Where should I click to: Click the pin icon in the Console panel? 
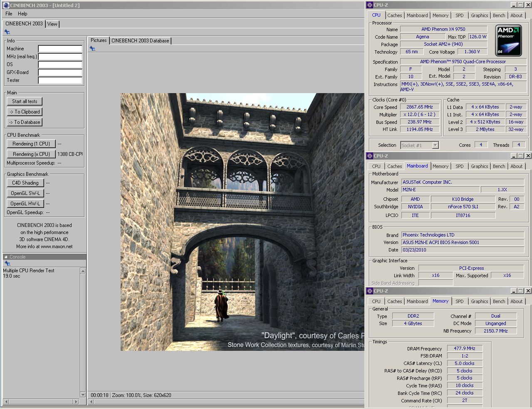point(7,264)
